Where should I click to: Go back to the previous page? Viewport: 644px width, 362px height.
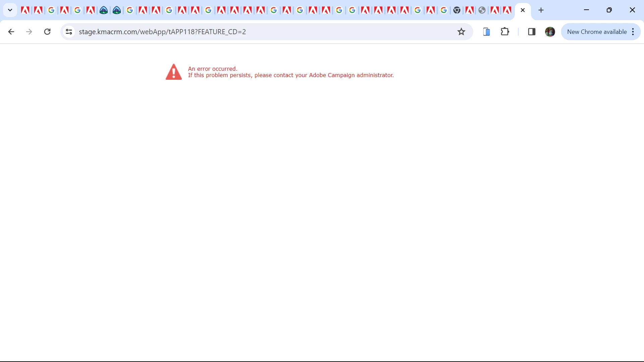[x=11, y=32]
